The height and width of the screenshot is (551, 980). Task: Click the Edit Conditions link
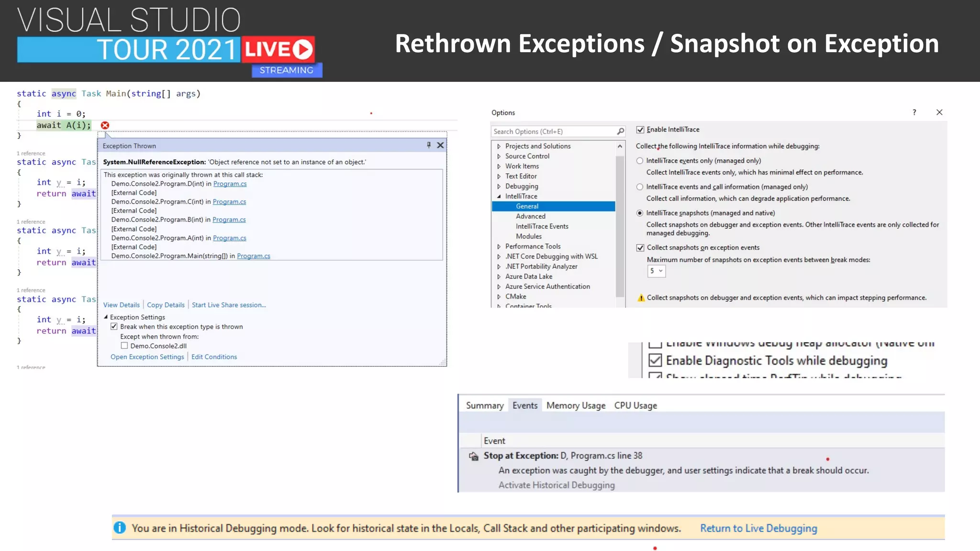point(214,357)
